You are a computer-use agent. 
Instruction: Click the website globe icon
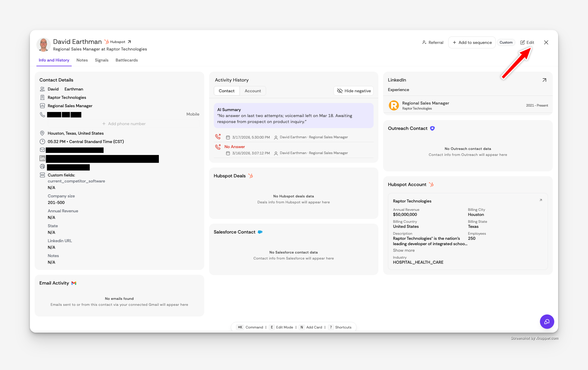point(42,167)
